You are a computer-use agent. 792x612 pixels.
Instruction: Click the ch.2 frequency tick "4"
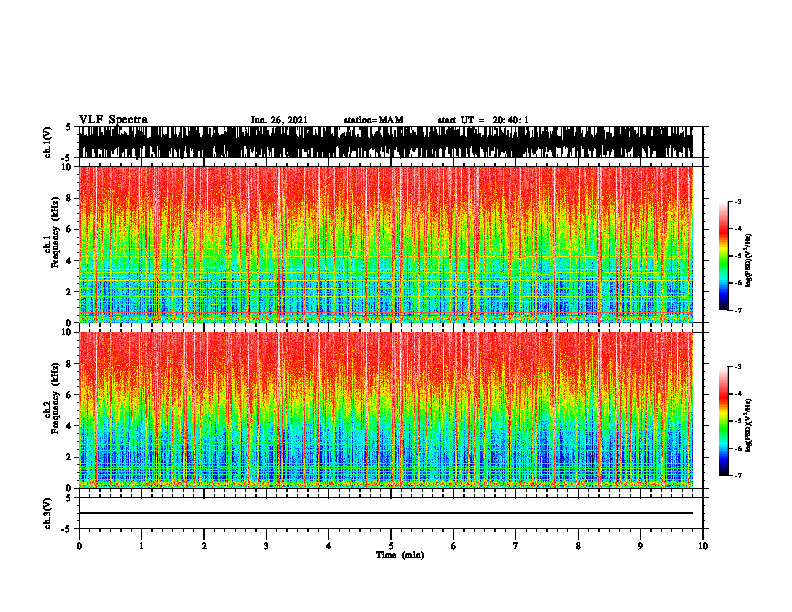point(69,426)
